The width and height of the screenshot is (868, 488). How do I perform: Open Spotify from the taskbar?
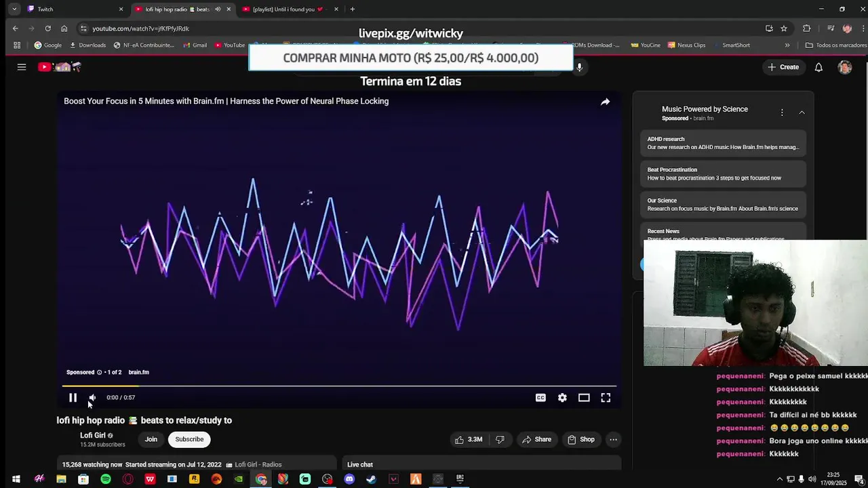point(106,479)
